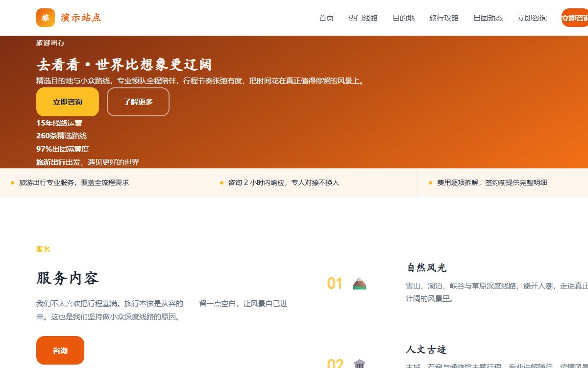
Task: Click the 旅游出行 label above hero title
Action: click(50, 43)
